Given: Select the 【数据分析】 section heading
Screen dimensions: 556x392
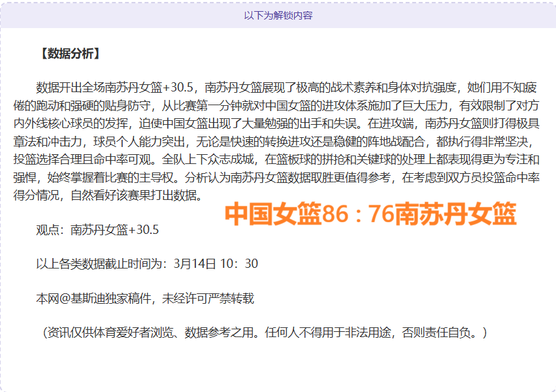Looking at the screenshot, I should click(69, 54).
